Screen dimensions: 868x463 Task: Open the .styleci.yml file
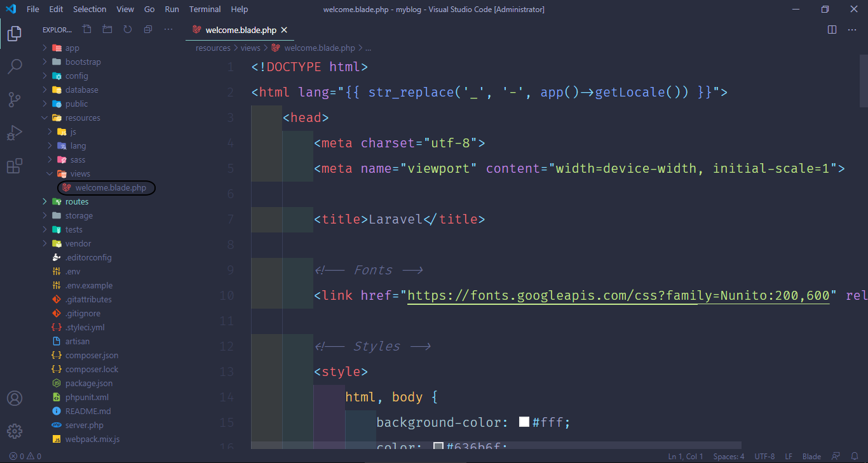click(85, 327)
